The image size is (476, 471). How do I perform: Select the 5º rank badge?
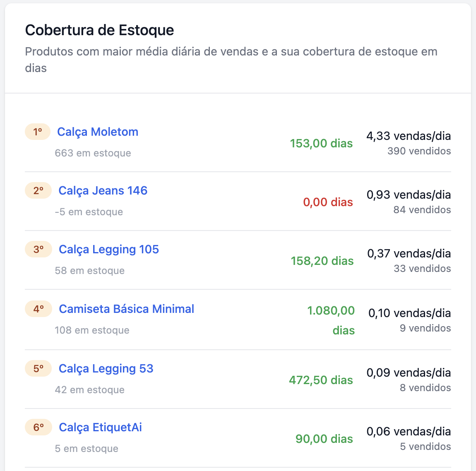click(x=38, y=369)
